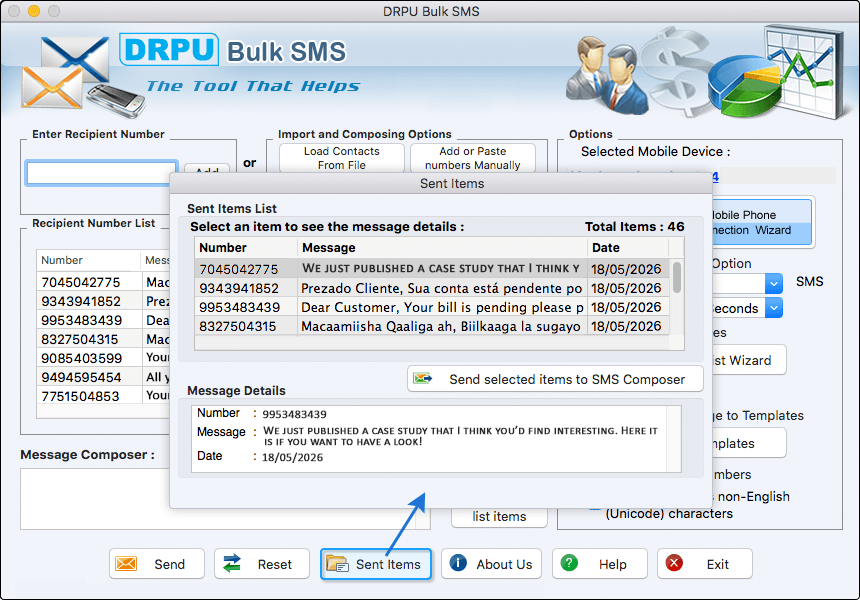The image size is (860, 600).
Task: Click recipient list number 9953483439
Action: pyautogui.click(x=81, y=320)
